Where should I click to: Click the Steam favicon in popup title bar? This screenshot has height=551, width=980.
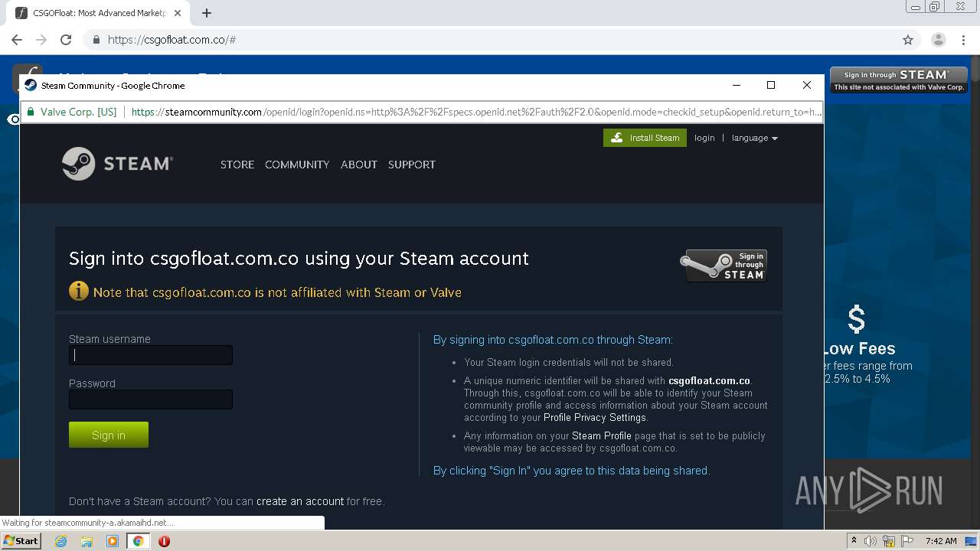click(x=31, y=85)
